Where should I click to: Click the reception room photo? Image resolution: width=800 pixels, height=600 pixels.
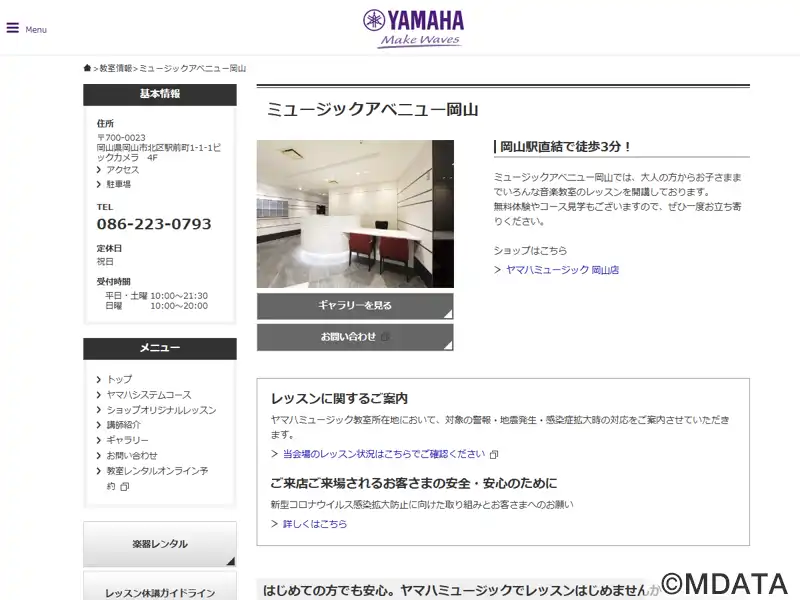(x=355, y=214)
